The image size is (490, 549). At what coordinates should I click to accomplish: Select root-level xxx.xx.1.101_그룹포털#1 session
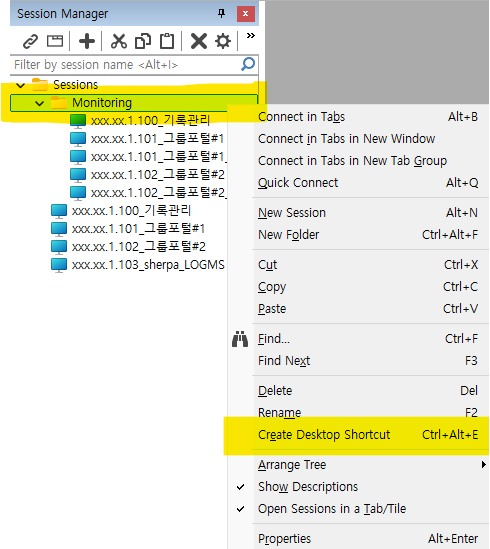coord(138,229)
